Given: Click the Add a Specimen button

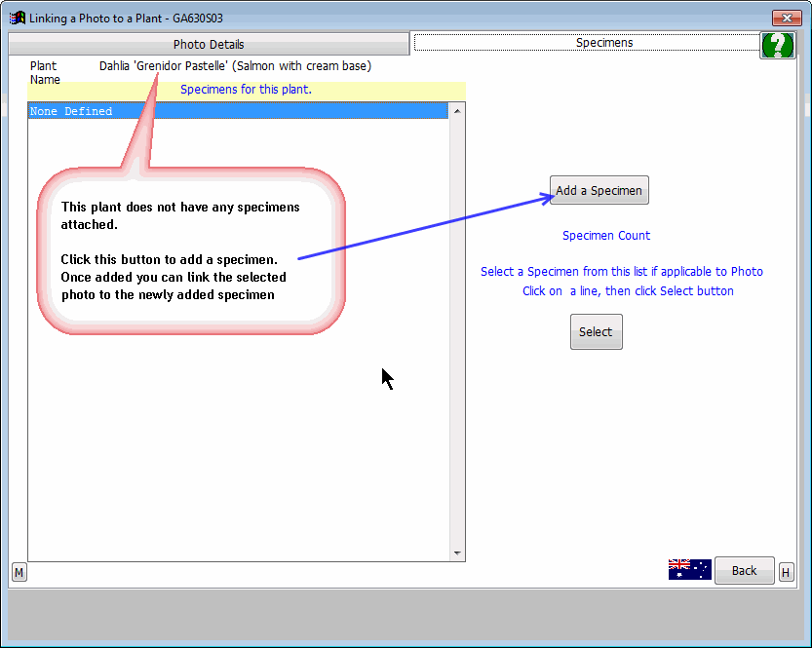Looking at the screenshot, I should [x=599, y=190].
